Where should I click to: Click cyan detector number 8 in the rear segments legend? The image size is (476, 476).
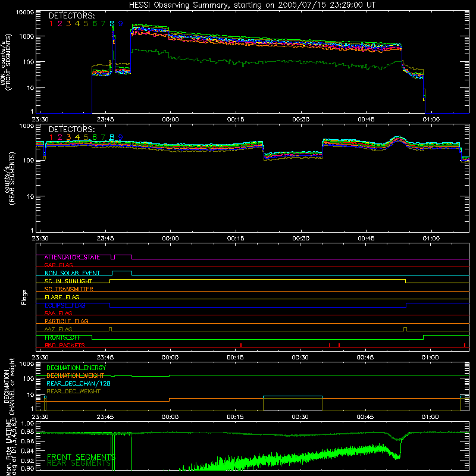pyautogui.click(x=112, y=137)
